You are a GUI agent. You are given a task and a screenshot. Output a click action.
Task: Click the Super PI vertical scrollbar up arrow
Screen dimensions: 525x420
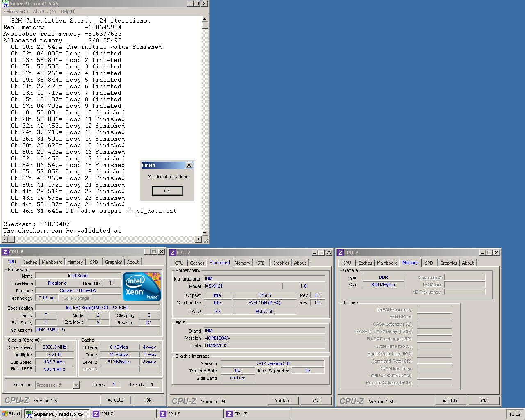click(205, 19)
